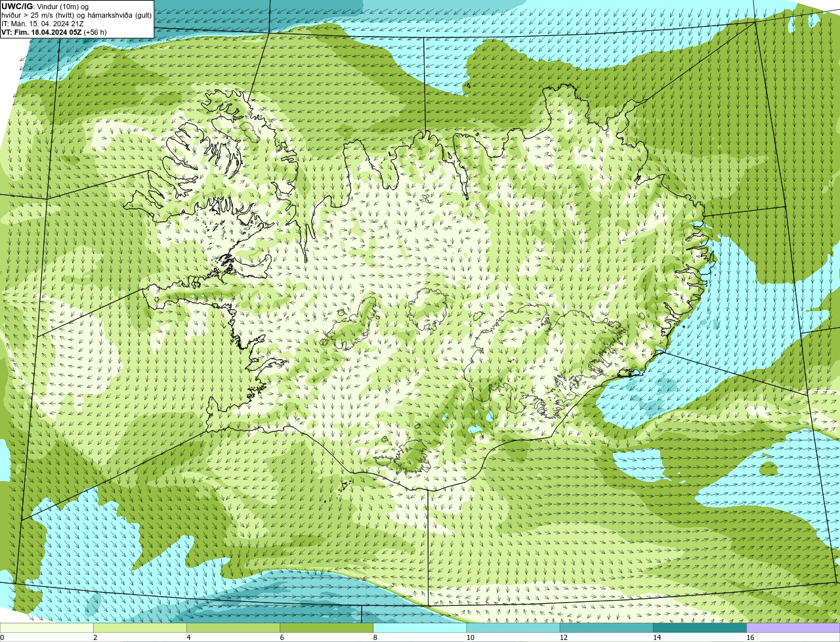Click the legend scale label "10"
The height and width of the screenshot is (642, 840).
click(470, 637)
